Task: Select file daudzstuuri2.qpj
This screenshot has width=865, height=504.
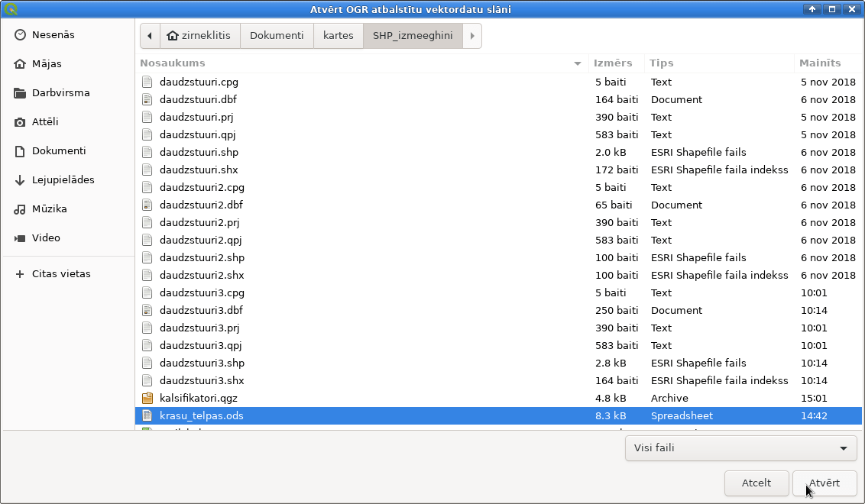Action: pos(498,241)
